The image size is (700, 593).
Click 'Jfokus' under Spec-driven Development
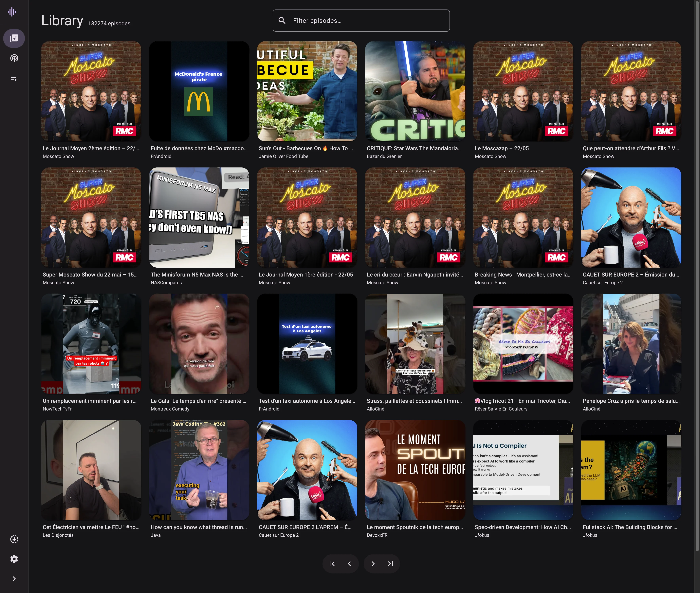482,536
